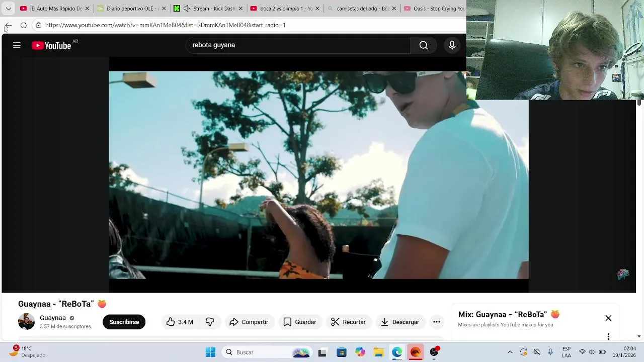Open the browser tab search chevron

[8, 9]
